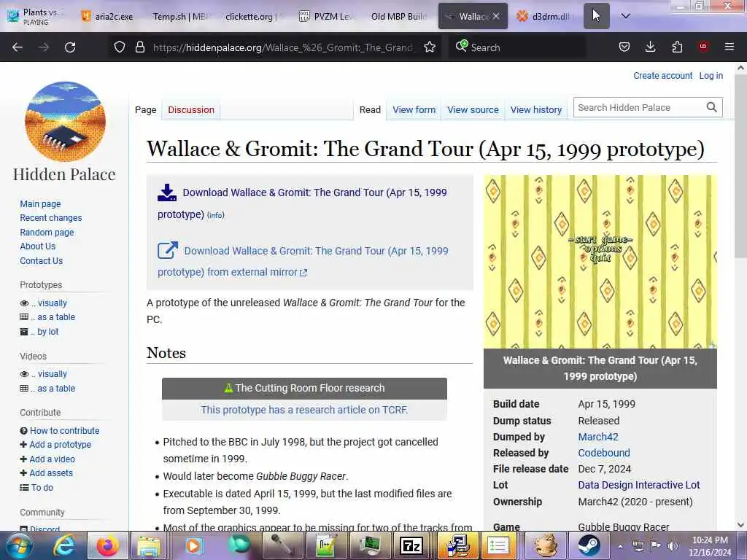
Task: Open a new browser tab
Action: (597, 16)
